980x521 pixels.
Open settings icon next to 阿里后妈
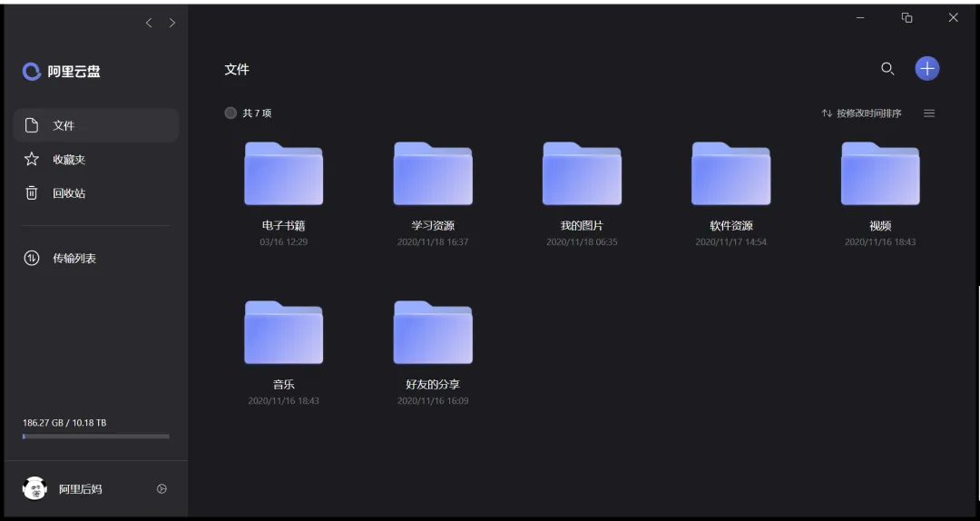(162, 489)
